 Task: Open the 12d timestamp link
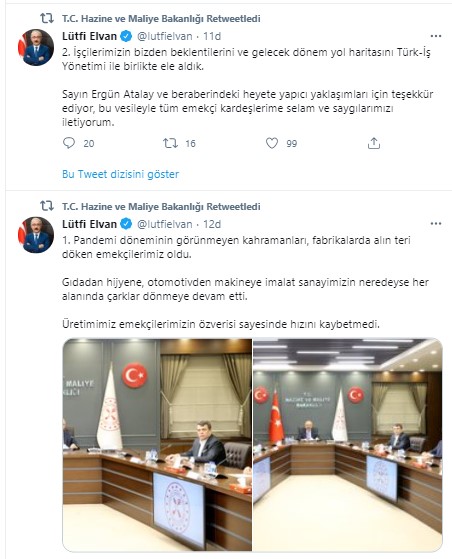(212, 224)
